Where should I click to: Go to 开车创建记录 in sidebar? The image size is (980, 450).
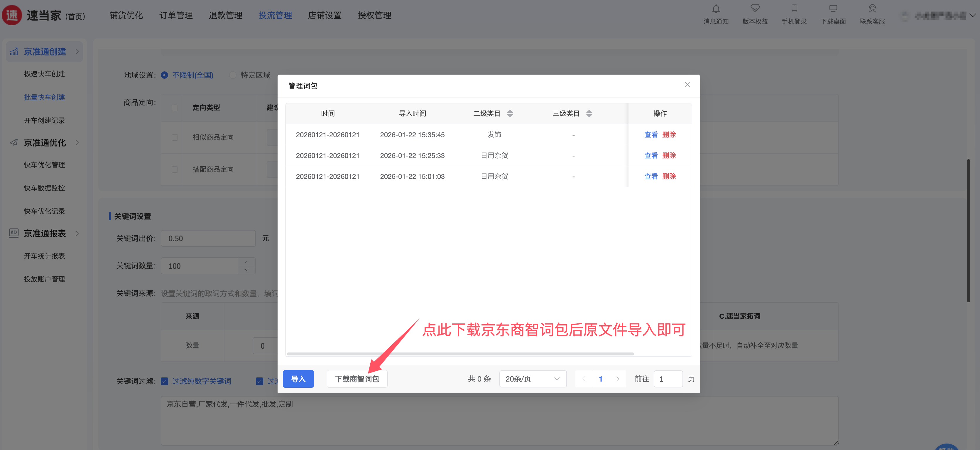pyautogui.click(x=44, y=120)
